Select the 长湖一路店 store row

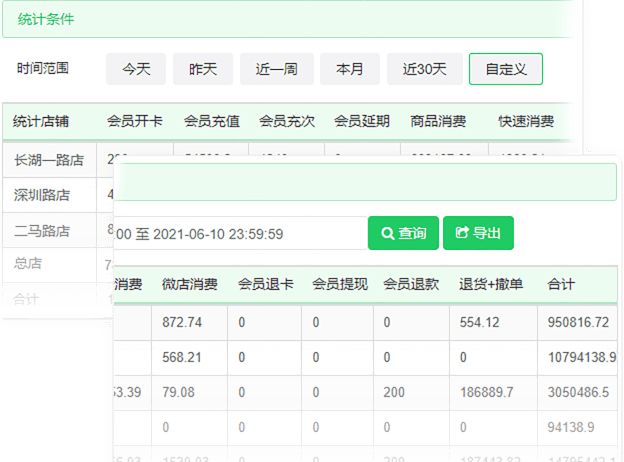[x=49, y=159]
